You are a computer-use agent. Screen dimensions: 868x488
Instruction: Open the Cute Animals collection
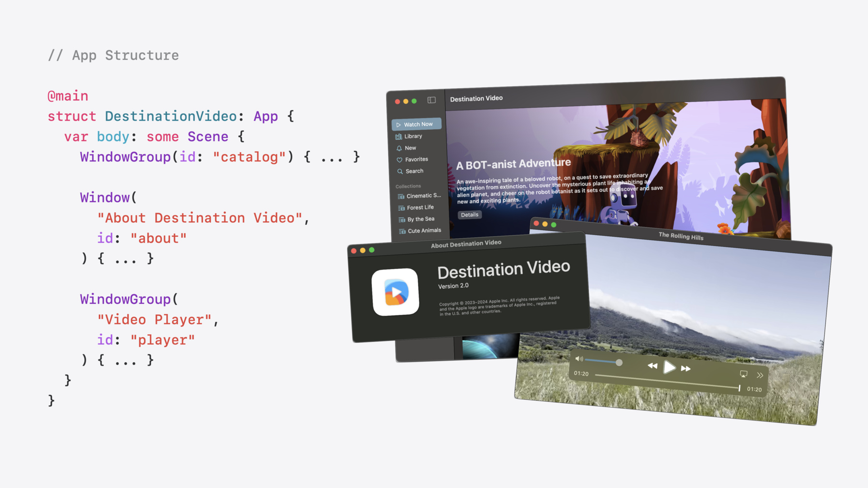point(421,231)
